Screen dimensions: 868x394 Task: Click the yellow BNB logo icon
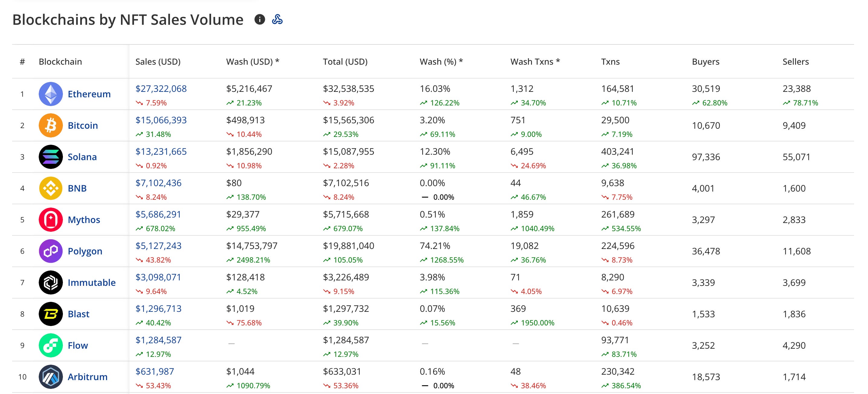(x=51, y=188)
